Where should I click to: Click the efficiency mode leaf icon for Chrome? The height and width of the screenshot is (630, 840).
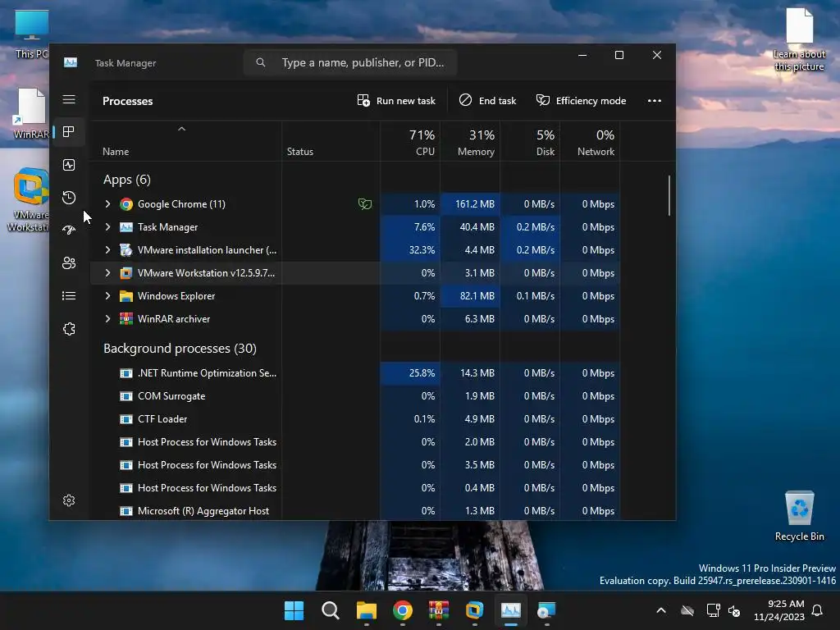click(x=365, y=204)
